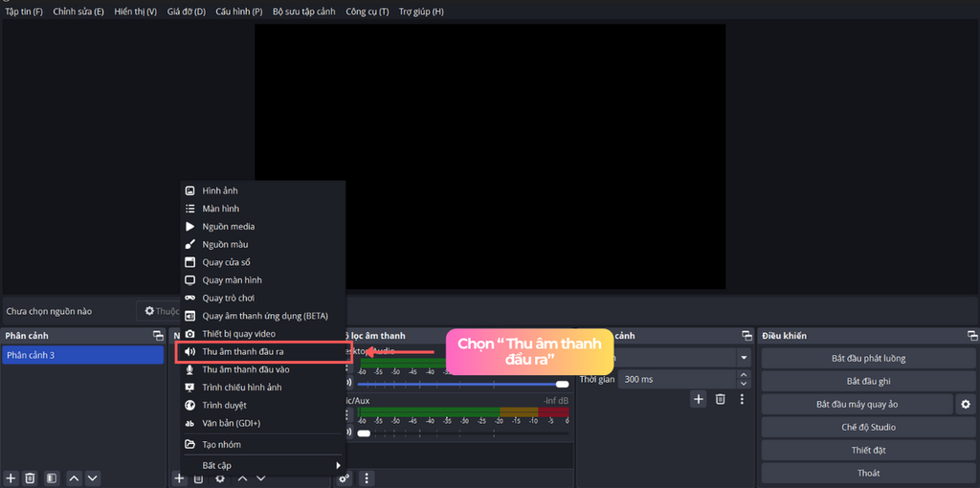Remove transition with trash icon under Thời gian

720,399
